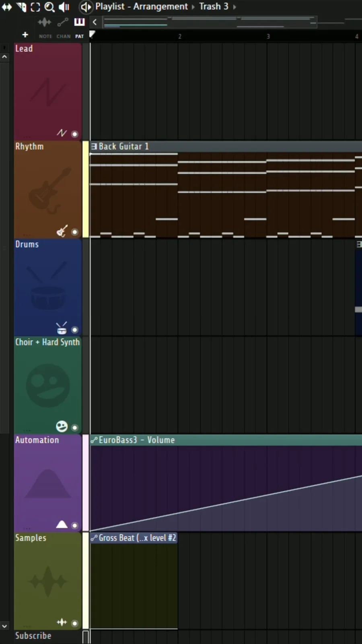Image resolution: width=362 pixels, height=644 pixels.
Task: Show automation clips with automation icon
Action: coord(62,22)
